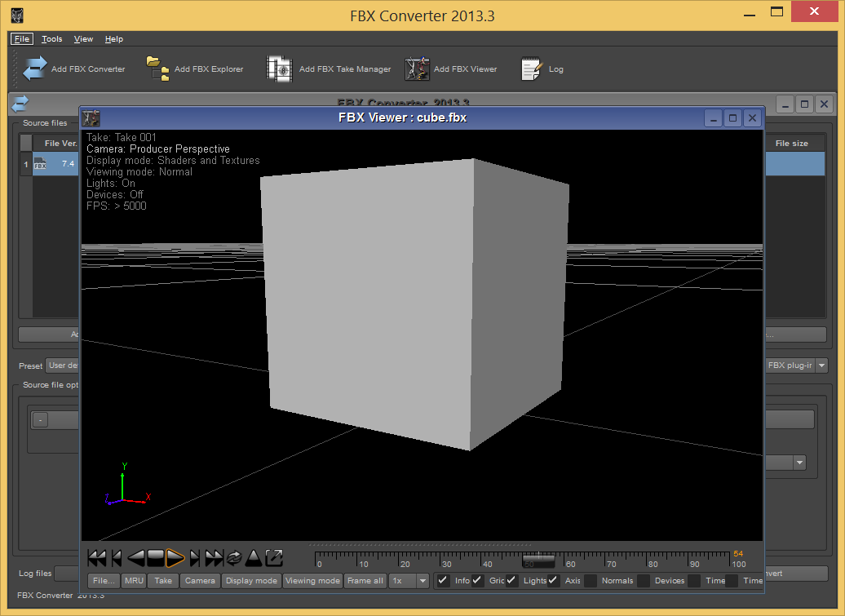Image resolution: width=845 pixels, height=616 pixels.
Task: Jump to last frame in viewer playback
Action: point(215,558)
